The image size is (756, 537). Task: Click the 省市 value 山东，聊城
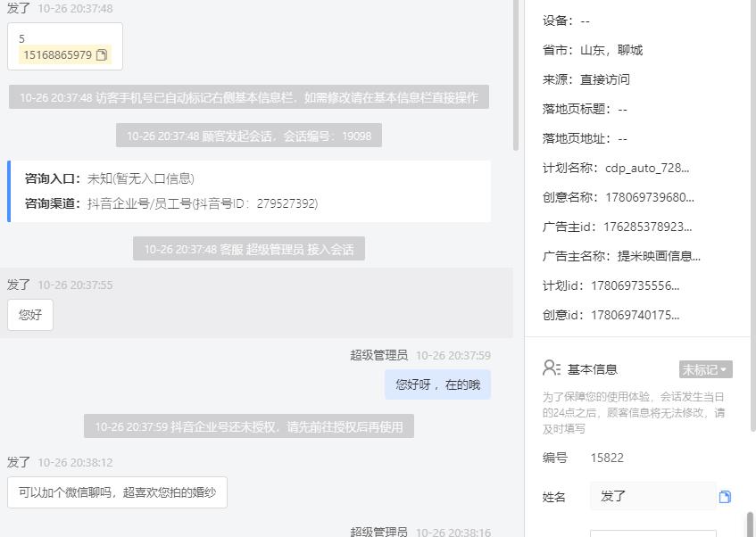point(611,50)
